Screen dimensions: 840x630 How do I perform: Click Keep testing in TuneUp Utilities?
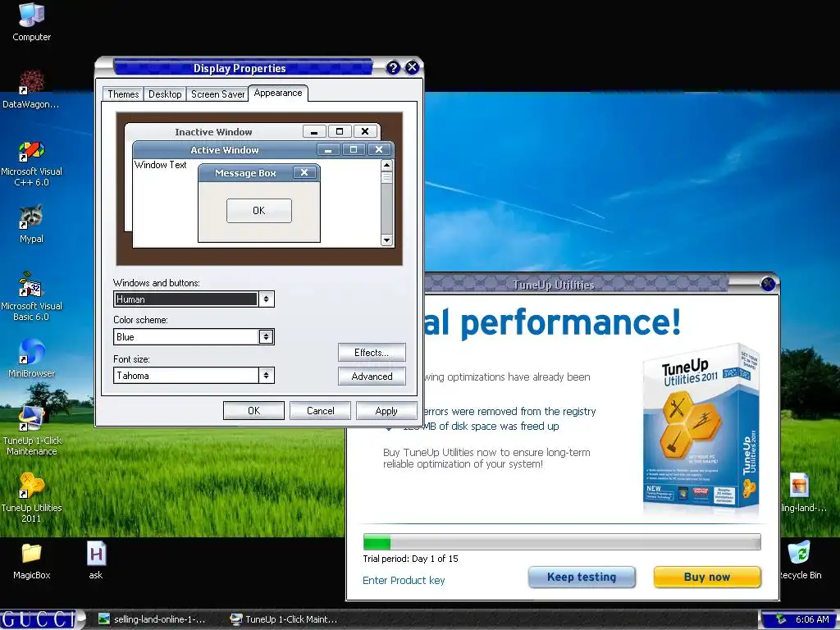582,577
